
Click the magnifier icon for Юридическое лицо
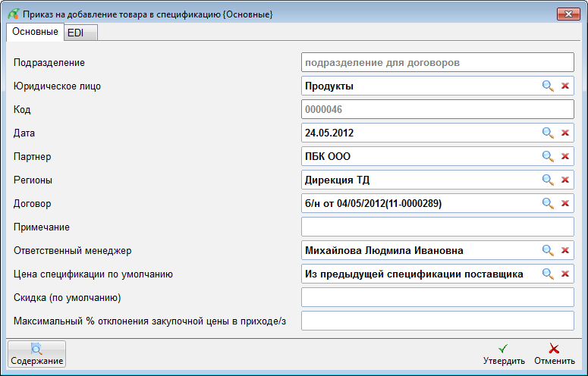click(x=547, y=86)
